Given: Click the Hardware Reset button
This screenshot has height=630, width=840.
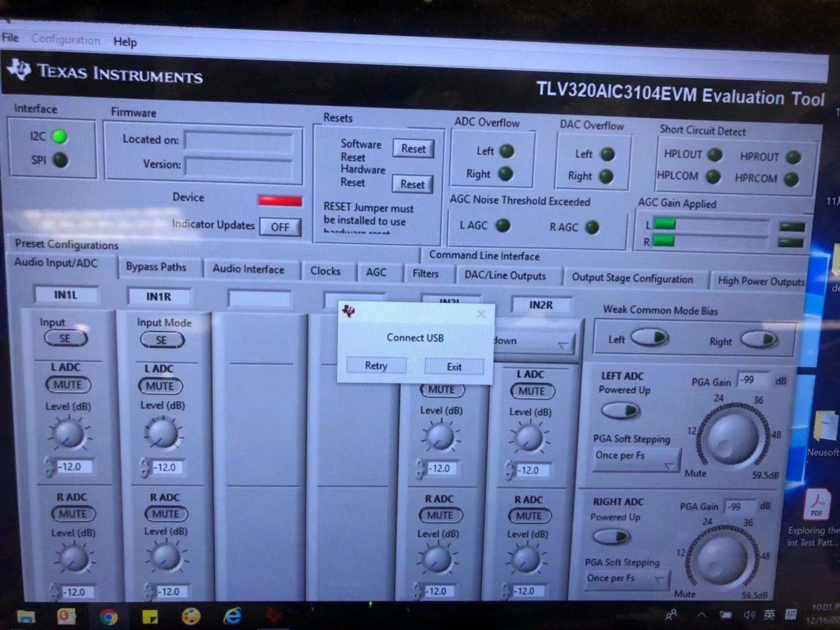Looking at the screenshot, I should 412,184.
